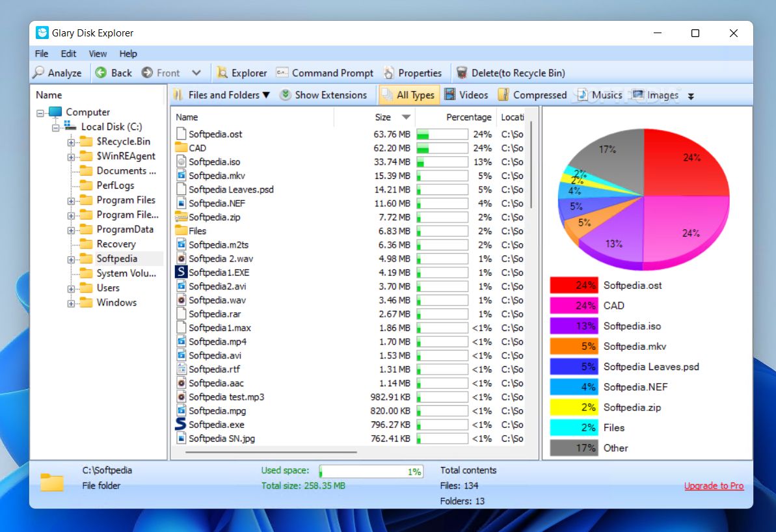Viewport: 776px width, 532px height.
Task: Expand the Windows folder node
Action: point(71,304)
